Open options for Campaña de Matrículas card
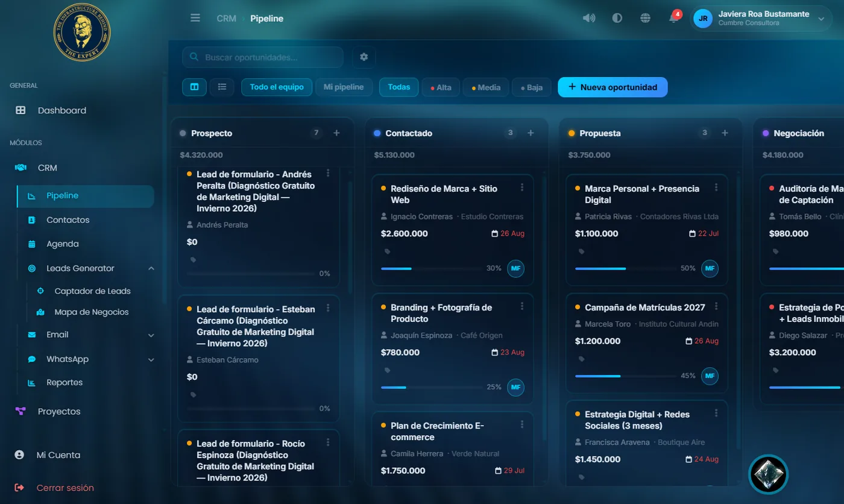This screenshot has width=844, height=504. click(x=716, y=306)
